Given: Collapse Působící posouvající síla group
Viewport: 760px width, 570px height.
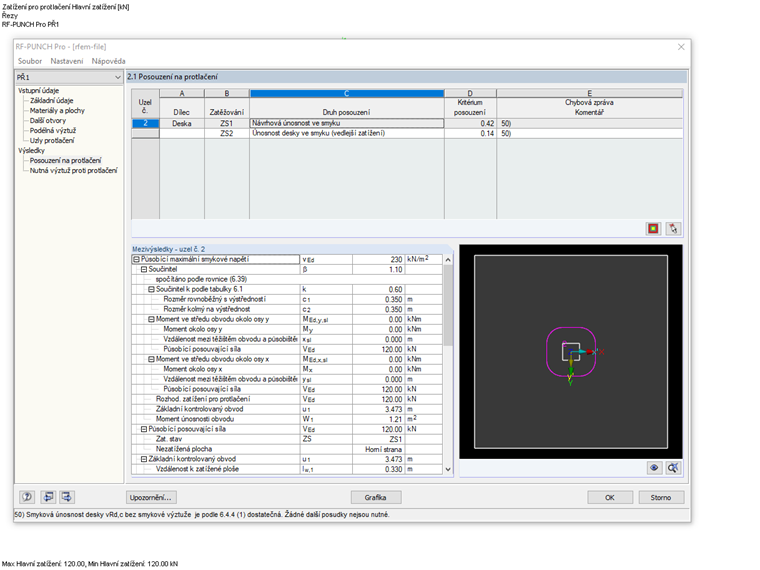Looking at the screenshot, I should pos(144,429).
